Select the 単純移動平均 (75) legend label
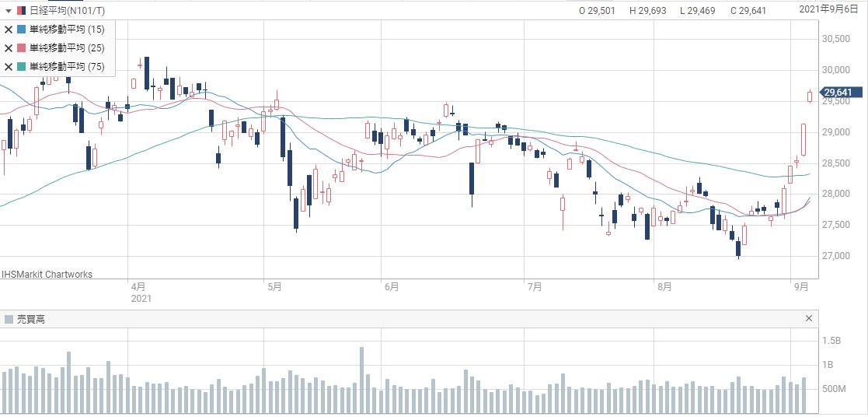The image size is (868, 417). (67, 67)
